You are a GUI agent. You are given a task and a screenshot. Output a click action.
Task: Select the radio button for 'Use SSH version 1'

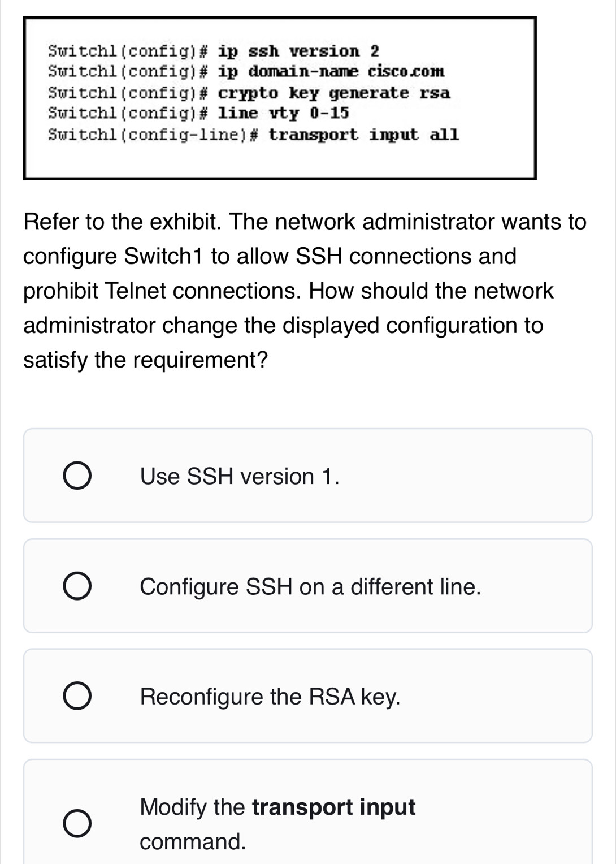click(x=79, y=476)
